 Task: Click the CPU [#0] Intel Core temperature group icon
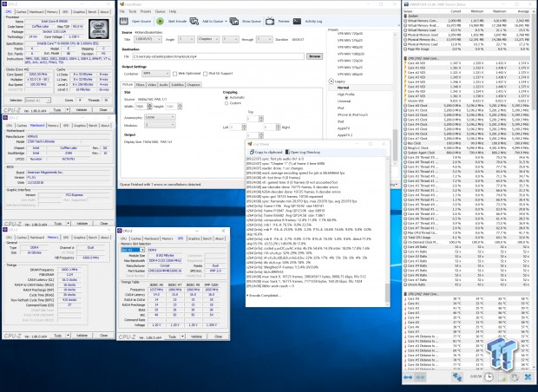(x=405, y=294)
